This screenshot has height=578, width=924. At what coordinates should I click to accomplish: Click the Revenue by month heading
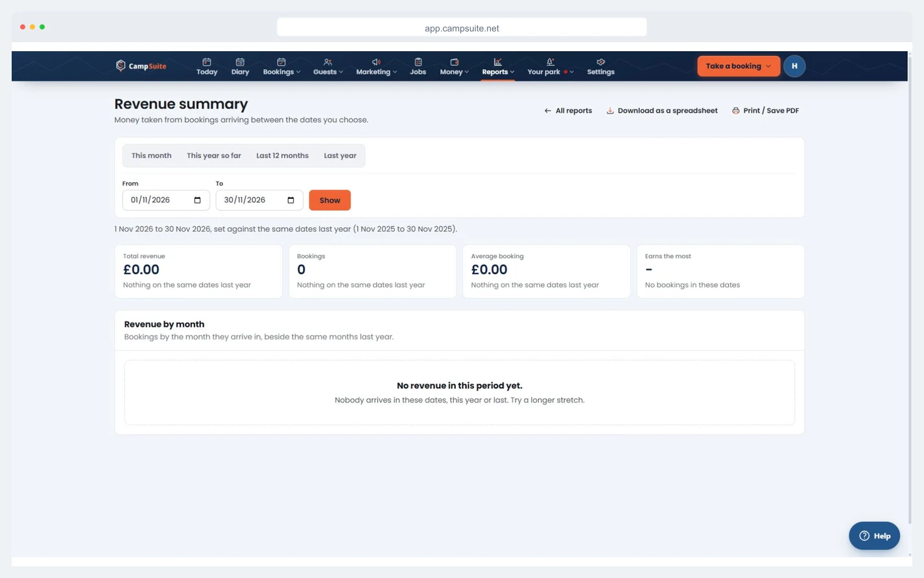(x=164, y=324)
